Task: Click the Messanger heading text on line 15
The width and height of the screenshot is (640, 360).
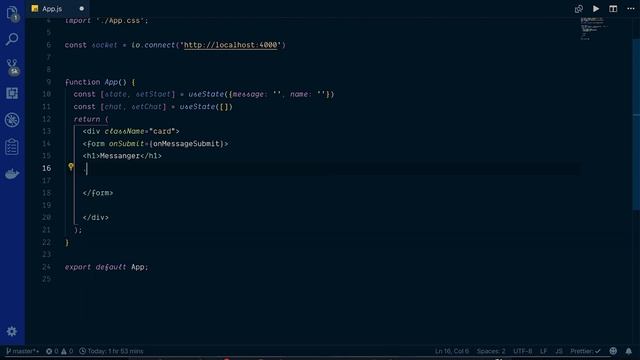Action: point(120,156)
